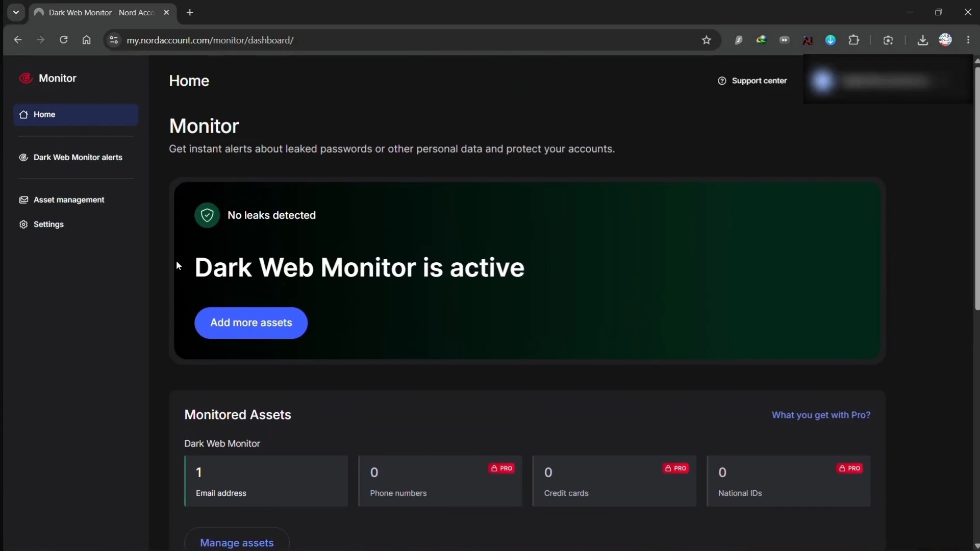
Task: Click PRO badge on Credit cards card
Action: [x=675, y=468]
